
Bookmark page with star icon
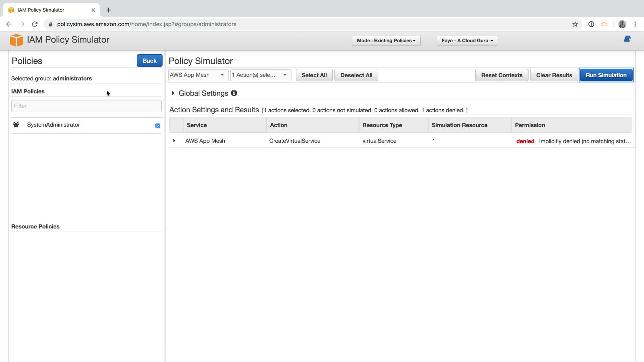[x=575, y=24]
